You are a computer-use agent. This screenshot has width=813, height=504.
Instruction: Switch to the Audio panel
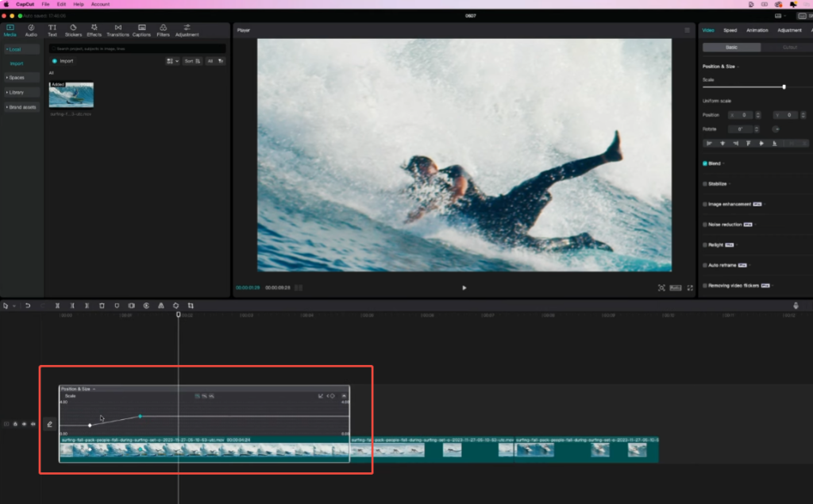click(x=30, y=30)
